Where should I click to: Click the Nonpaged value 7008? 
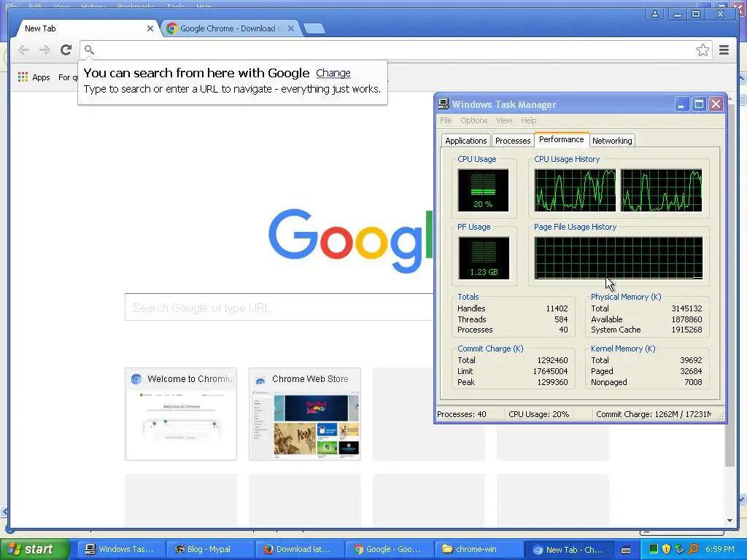693,382
